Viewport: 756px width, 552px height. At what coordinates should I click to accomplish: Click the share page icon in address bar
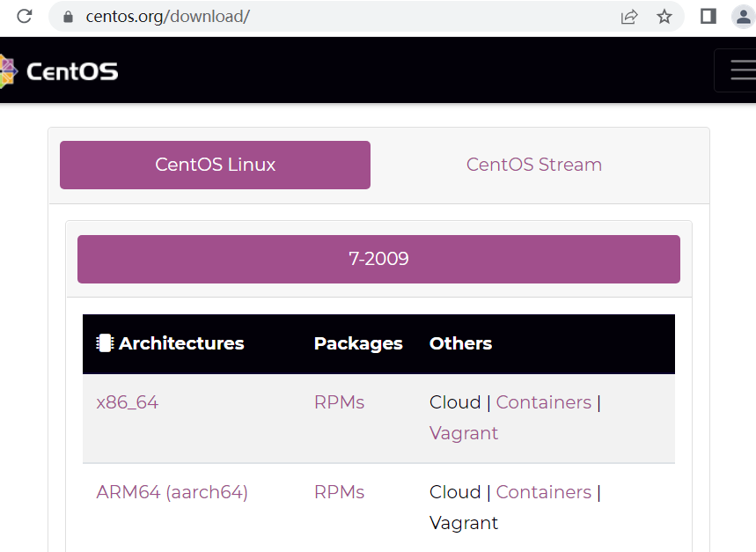pyautogui.click(x=628, y=17)
